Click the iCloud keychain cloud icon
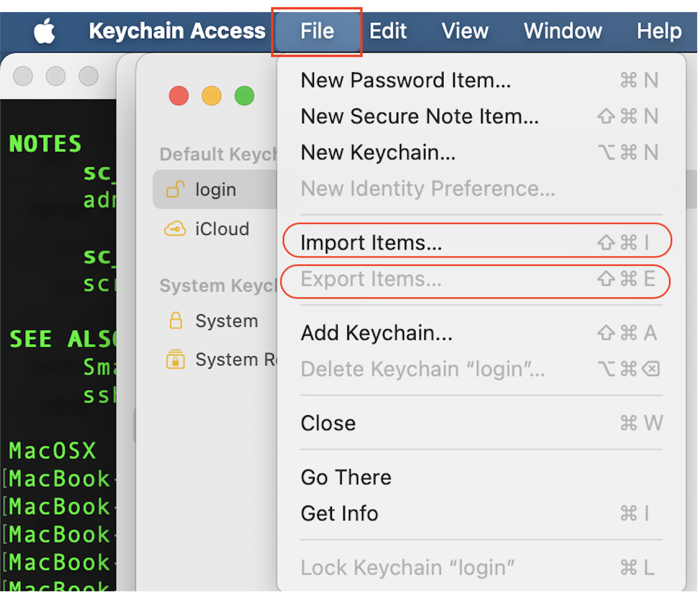This screenshot has height=593, width=700. tap(175, 229)
